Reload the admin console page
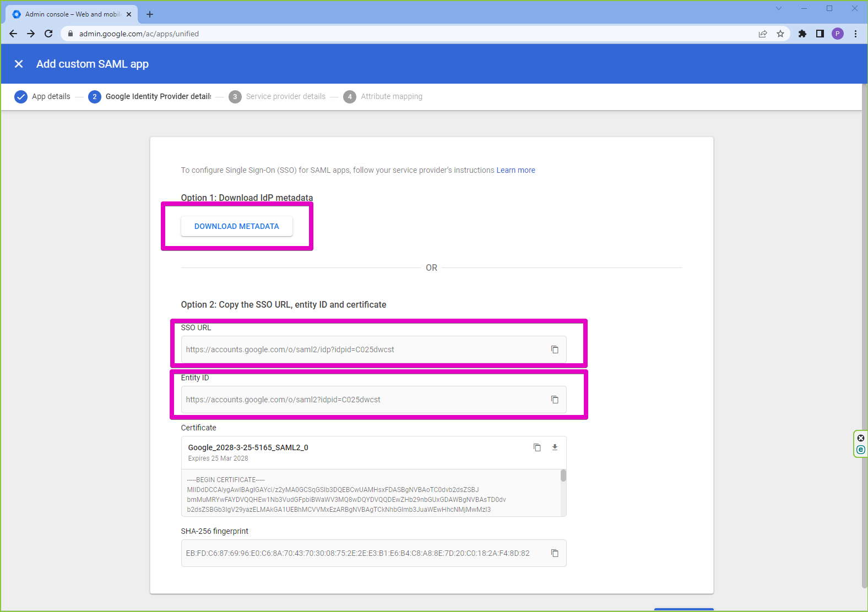The width and height of the screenshot is (868, 612). point(48,34)
